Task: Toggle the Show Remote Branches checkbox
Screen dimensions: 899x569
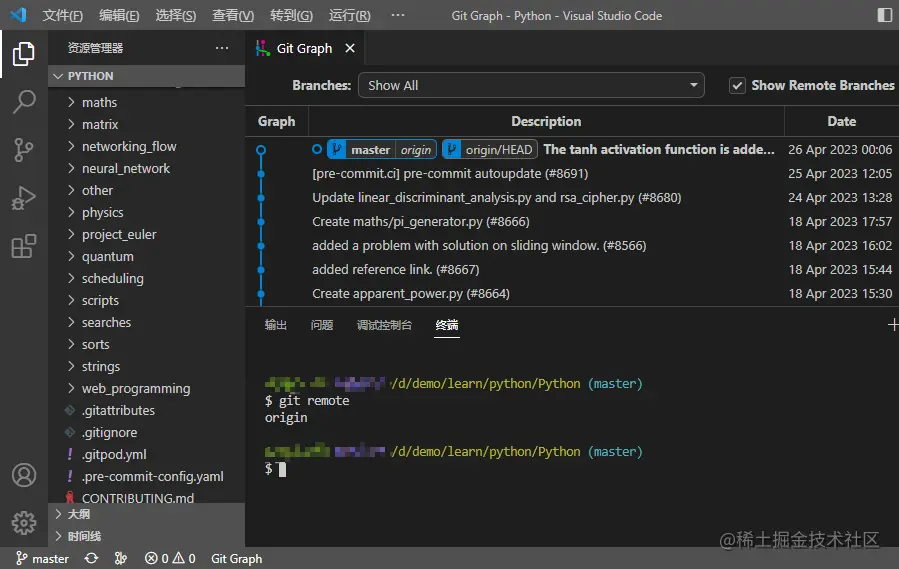Action: [x=737, y=86]
